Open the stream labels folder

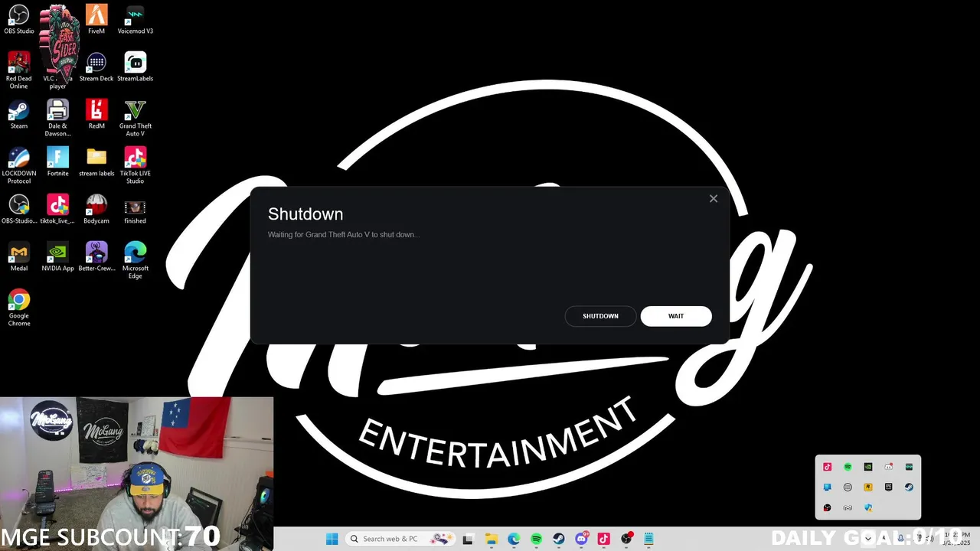tap(96, 162)
